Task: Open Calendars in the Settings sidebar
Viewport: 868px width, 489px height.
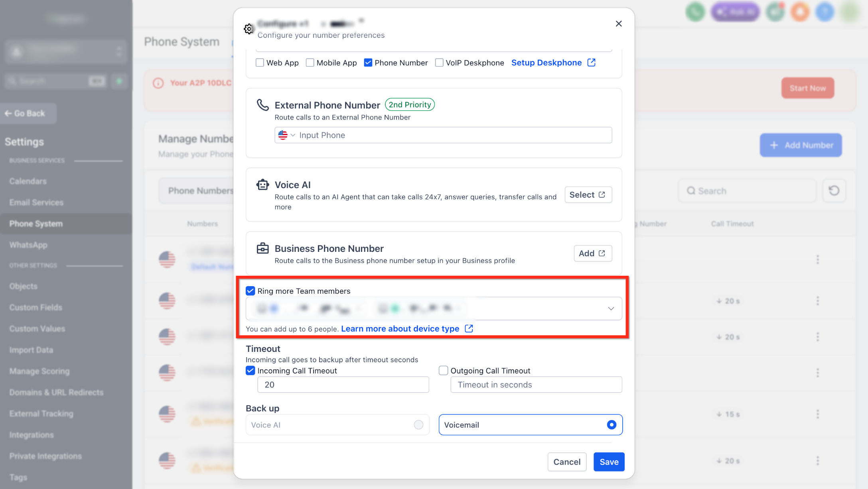Action: coord(28,181)
